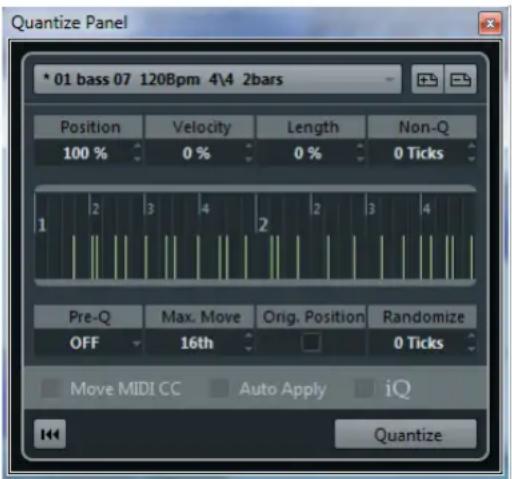Remove the quantize preset with minus icon
Viewport: 512px width, 479px height.
(x=460, y=80)
